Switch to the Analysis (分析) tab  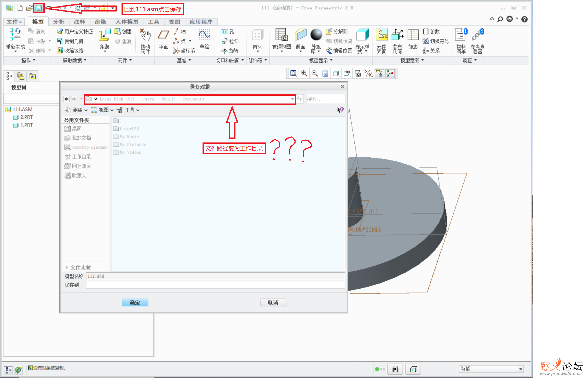click(59, 22)
